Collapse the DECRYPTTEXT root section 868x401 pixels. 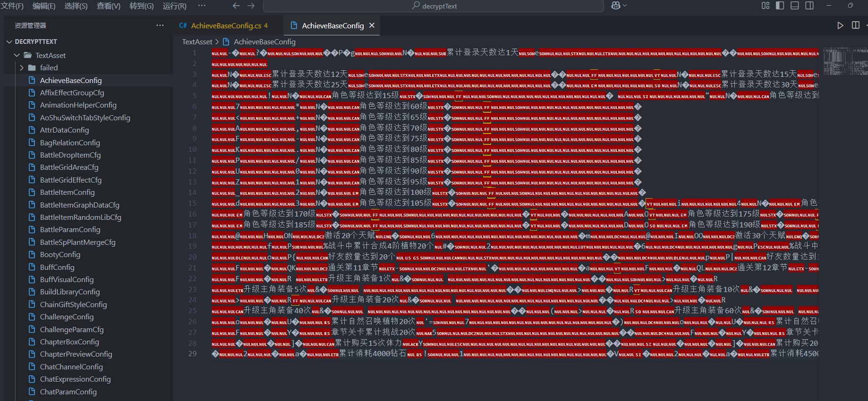[9, 42]
